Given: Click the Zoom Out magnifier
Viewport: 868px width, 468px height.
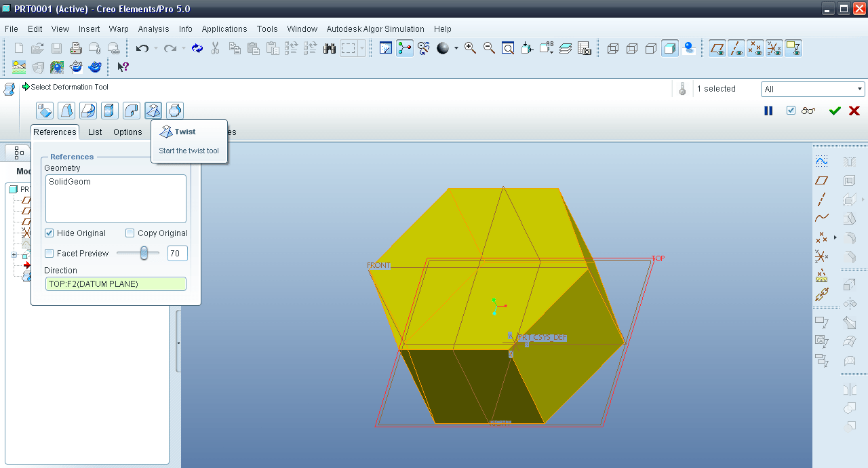Looking at the screenshot, I should click(x=489, y=48).
